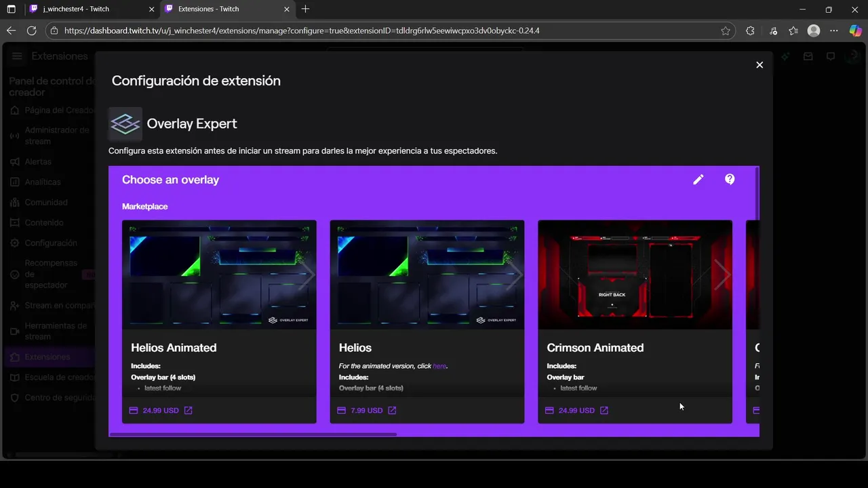Image resolution: width=868 pixels, height=488 pixels.
Task: Open the favorites list icon
Action: click(x=793, y=30)
